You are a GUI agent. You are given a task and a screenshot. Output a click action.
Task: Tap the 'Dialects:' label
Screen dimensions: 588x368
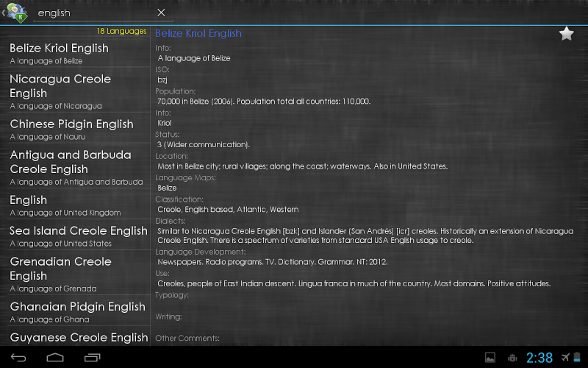click(x=171, y=221)
